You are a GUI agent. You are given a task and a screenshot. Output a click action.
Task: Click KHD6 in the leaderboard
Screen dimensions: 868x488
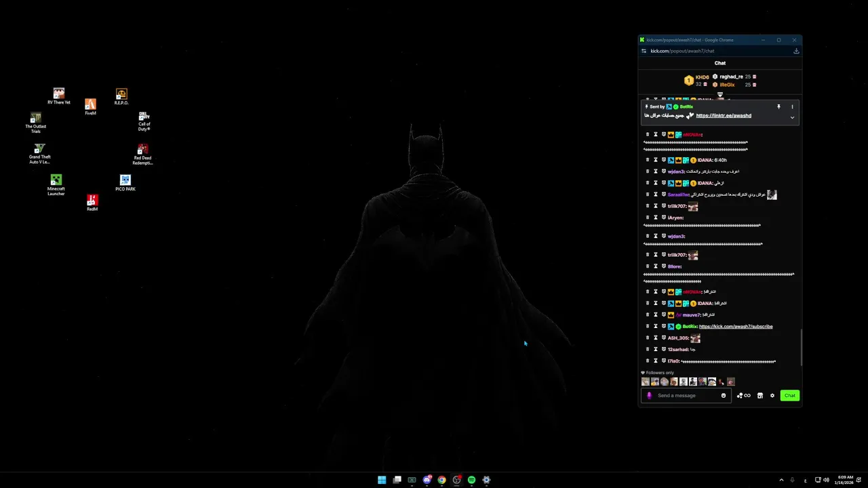702,77
